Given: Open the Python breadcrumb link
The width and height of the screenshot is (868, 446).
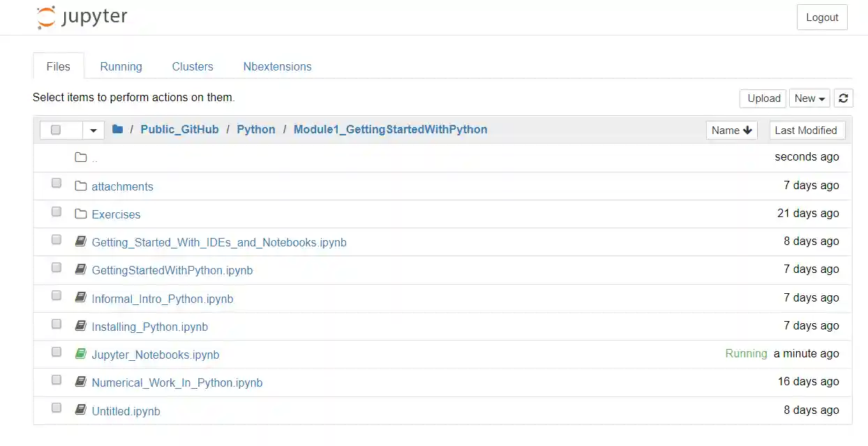Looking at the screenshot, I should click(256, 129).
